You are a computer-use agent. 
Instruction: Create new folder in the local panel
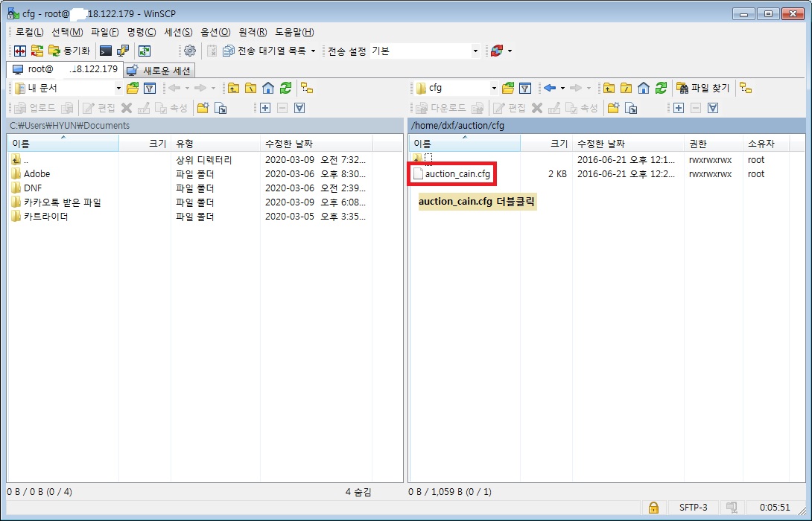pyautogui.click(x=203, y=108)
